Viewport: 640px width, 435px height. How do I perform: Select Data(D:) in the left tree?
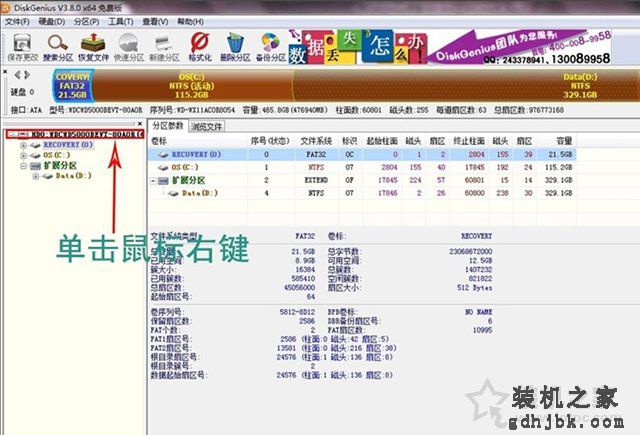tap(73, 176)
